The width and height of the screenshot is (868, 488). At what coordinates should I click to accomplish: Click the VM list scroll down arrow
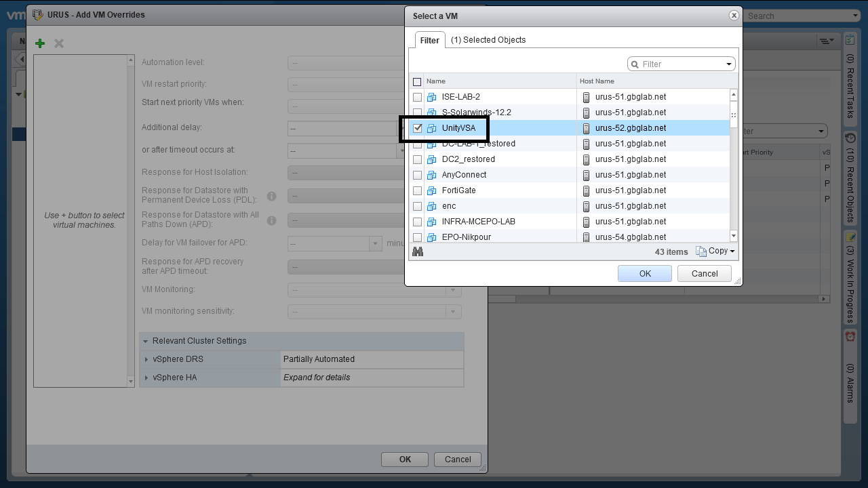pyautogui.click(x=733, y=236)
